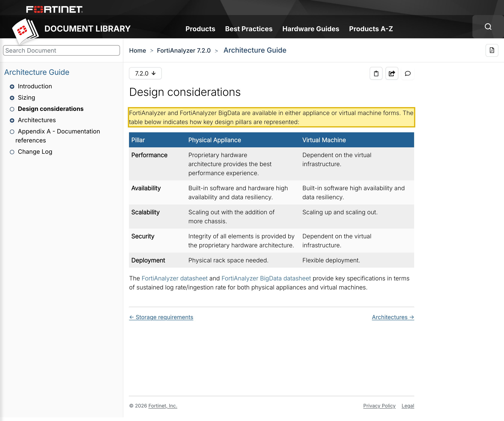Click the share page icon
The height and width of the screenshot is (421, 504).
(x=392, y=73)
